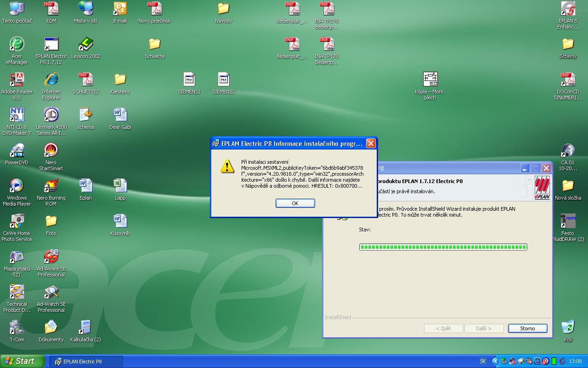Select the Nový priečinok PDF icon
The width and height of the screenshot is (588, 368).
(154, 12)
